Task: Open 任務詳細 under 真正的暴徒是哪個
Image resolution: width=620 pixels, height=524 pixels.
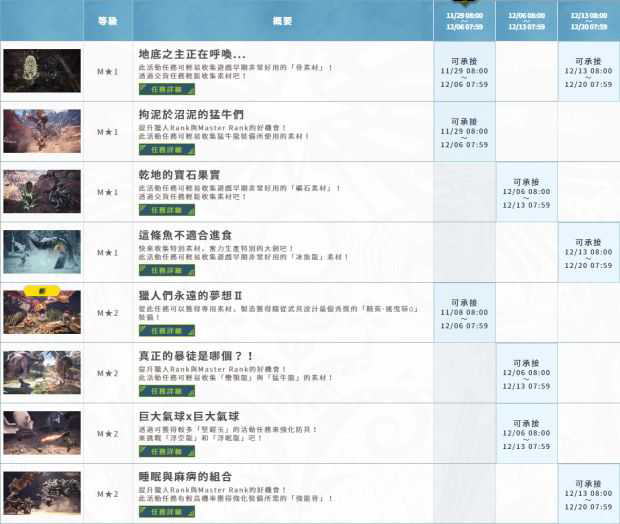Action: [160, 391]
